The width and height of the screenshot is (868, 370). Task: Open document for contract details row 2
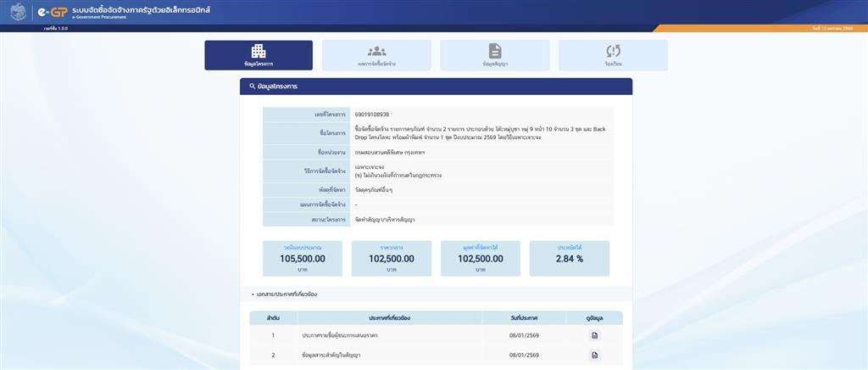[595, 355]
